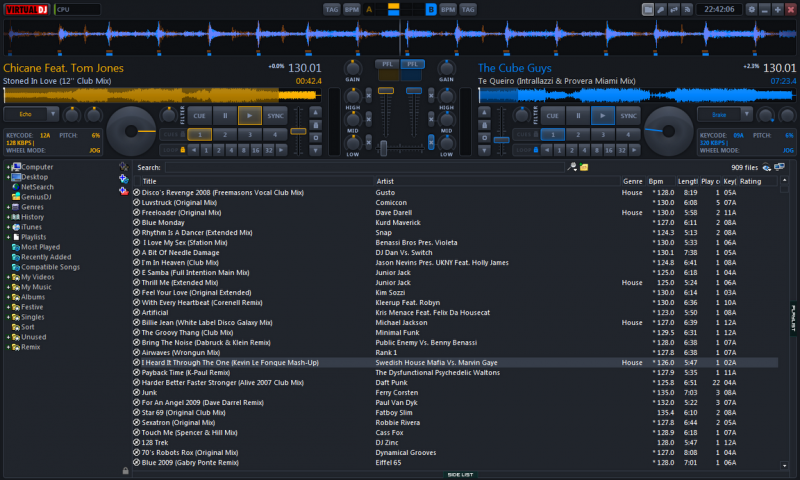The height and width of the screenshot is (480, 800).
Task: Sync deck B tempo
Action: click(x=628, y=116)
